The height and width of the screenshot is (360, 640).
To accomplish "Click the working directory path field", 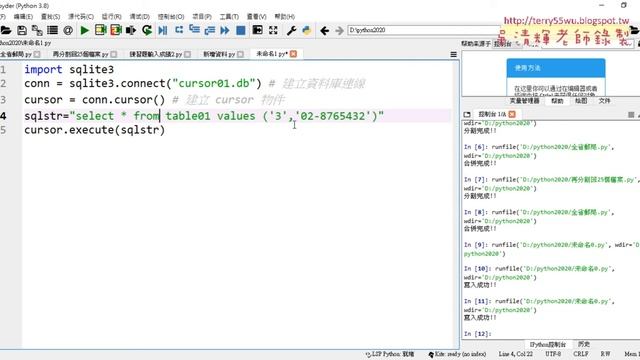I will click(x=423, y=30).
